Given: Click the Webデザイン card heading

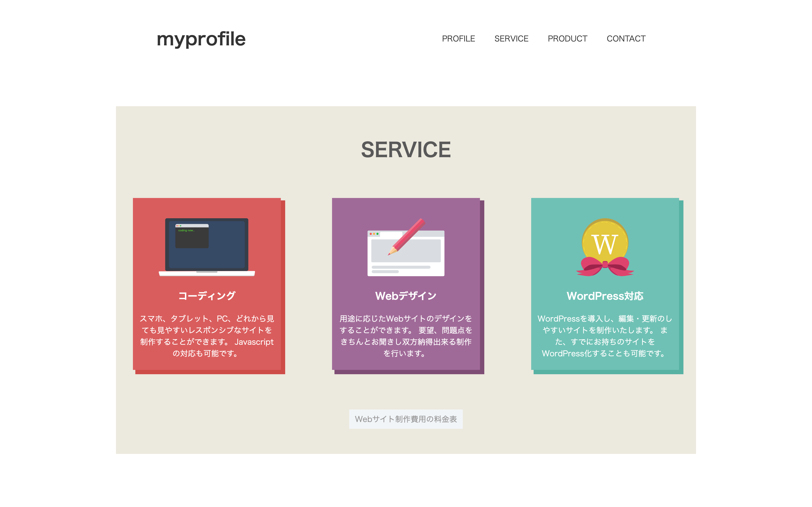Looking at the screenshot, I should coord(406,296).
